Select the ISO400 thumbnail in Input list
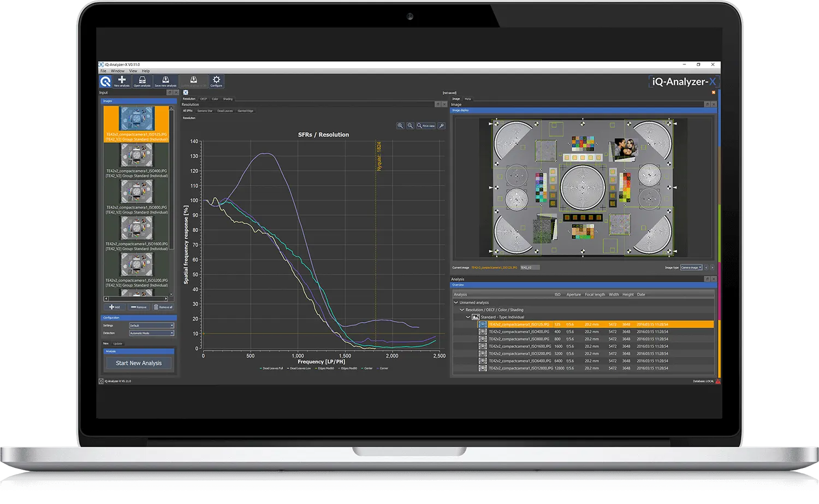This screenshot has height=504, width=819. tap(136, 161)
